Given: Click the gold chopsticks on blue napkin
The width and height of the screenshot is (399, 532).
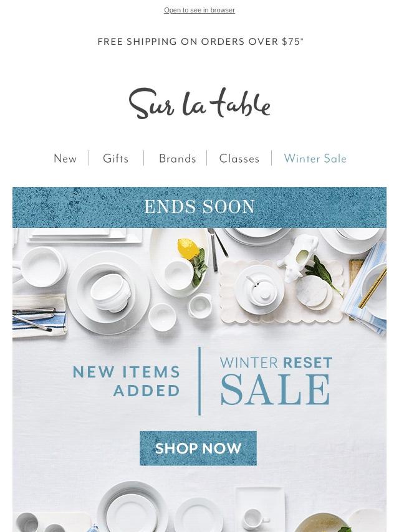Looking at the screenshot, I should click(x=373, y=288).
